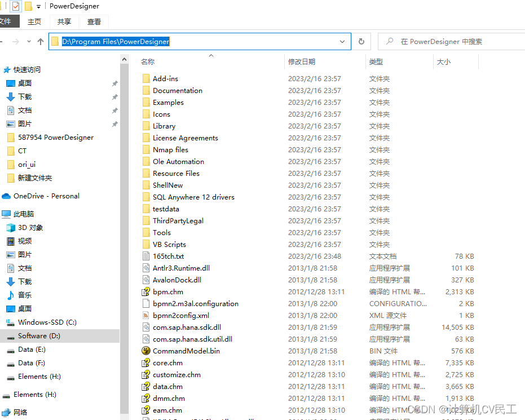This screenshot has width=525, height=420.
Task: Select bpmn2.m3al.configuration file icon
Action: pyautogui.click(x=146, y=303)
